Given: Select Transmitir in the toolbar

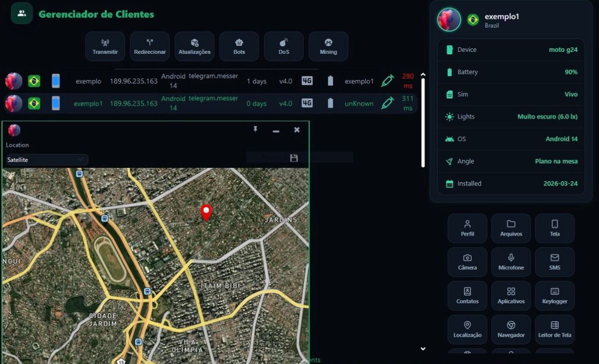Looking at the screenshot, I should click(x=105, y=46).
